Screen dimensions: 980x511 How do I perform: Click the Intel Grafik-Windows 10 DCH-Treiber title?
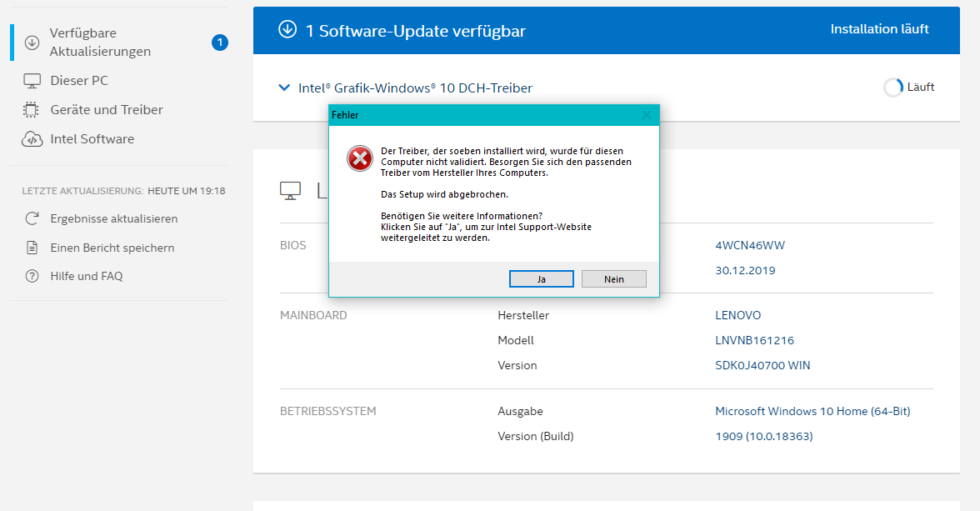pyautogui.click(x=415, y=88)
